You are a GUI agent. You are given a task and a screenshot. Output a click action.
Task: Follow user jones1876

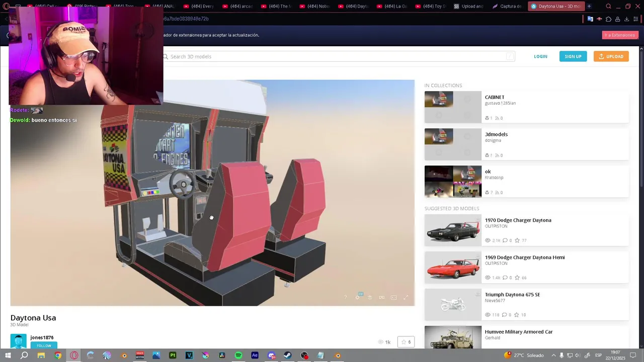coord(44,345)
